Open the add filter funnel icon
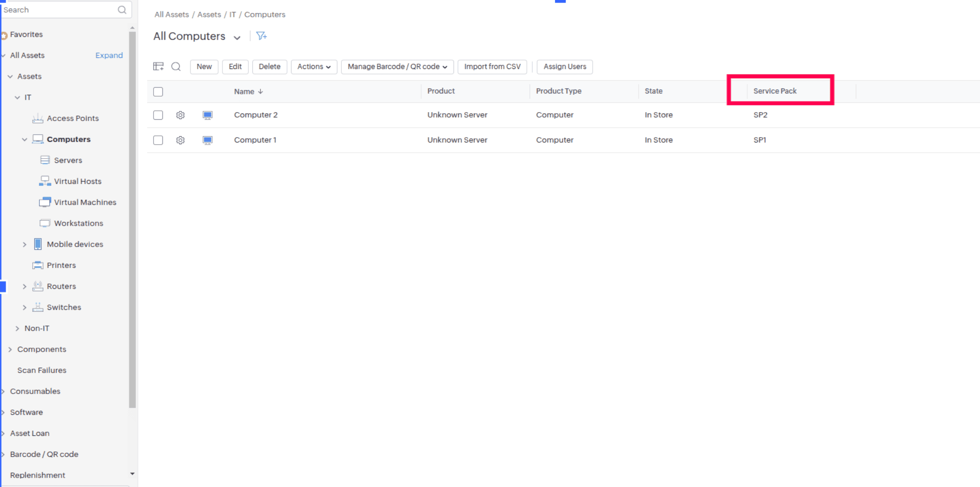 click(x=262, y=36)
